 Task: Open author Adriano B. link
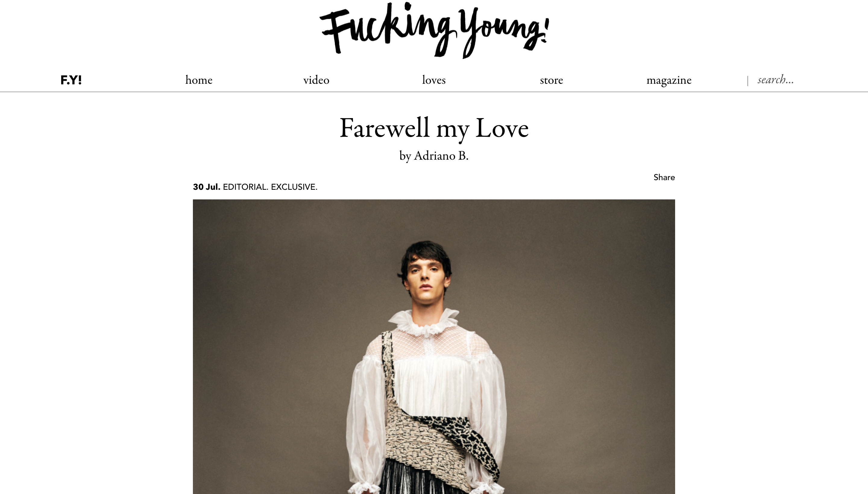[441, 156]
